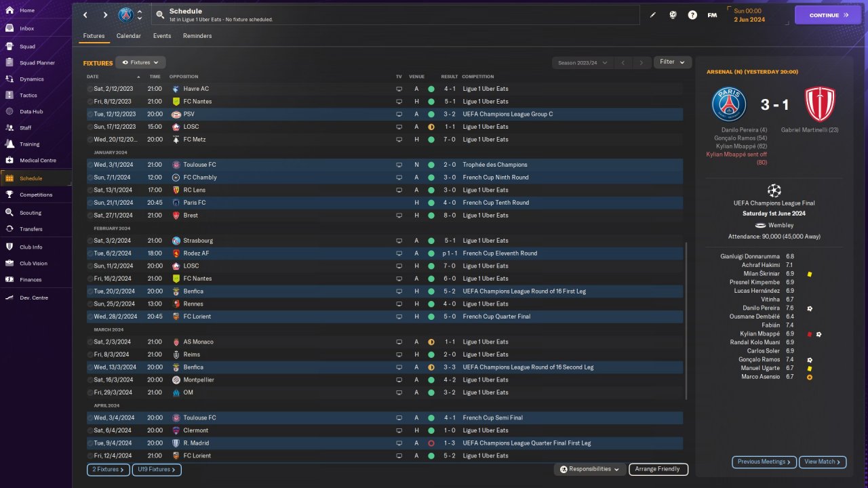
Task: Select the Brest 8 - 0 fixture row
Action: (384, 216)
